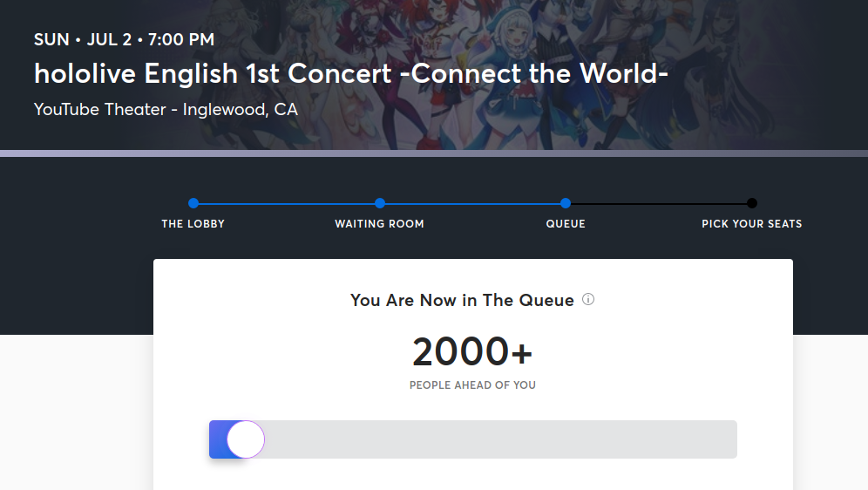
Task: Click the Pick Your Seats step dot
Action: pyautogui.click(x=752, y=203)
